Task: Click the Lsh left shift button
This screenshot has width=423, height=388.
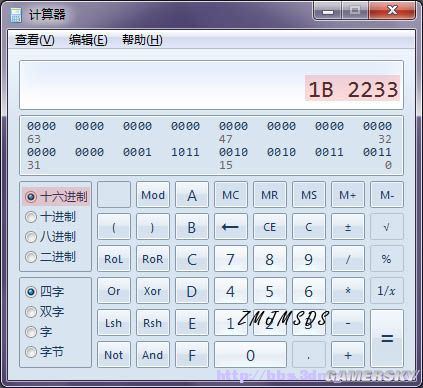Action: [114, 323]
